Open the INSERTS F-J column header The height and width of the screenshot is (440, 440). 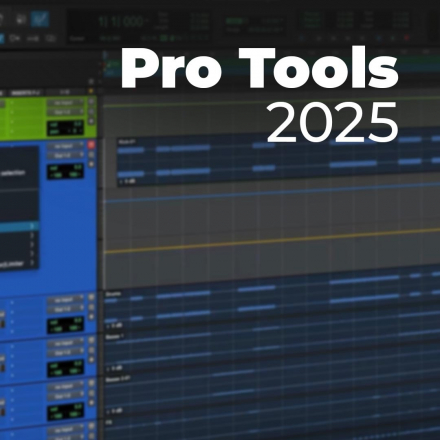tap(25, 92)
